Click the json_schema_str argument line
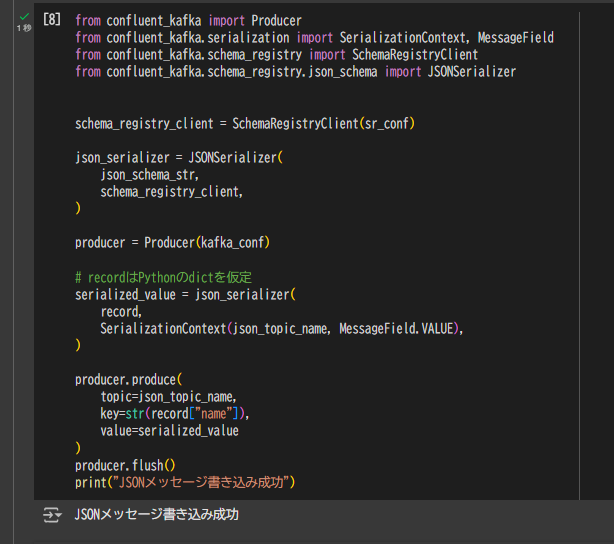 point(150,175)
